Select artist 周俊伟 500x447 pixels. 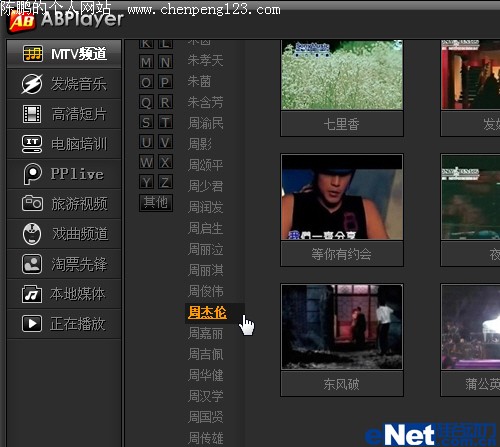pos(205,291)
